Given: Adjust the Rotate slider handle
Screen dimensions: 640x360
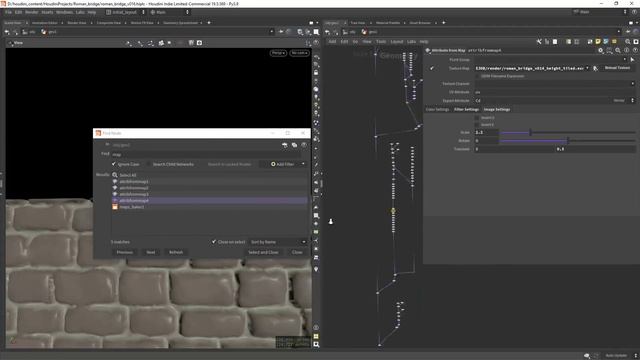Looking at the screenshot, I should point(568,140).
